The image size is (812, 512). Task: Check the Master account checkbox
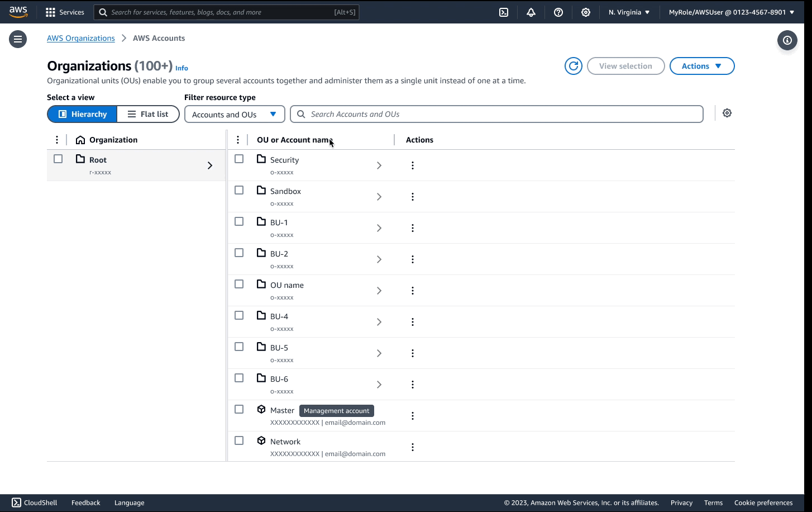[x=239, y=409]
